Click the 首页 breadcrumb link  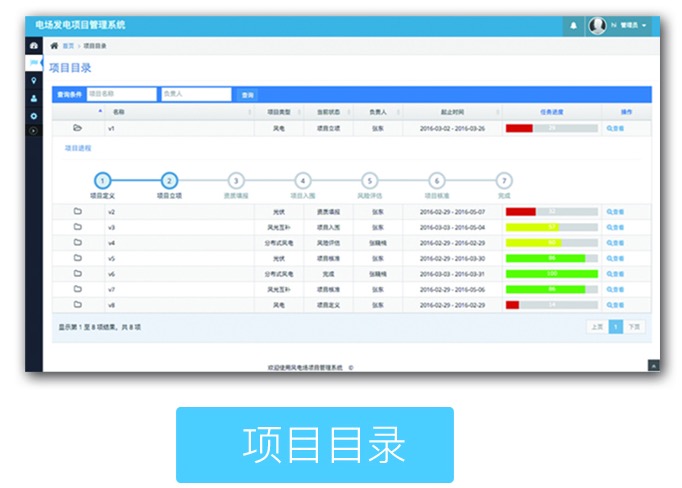pos(68,46)
